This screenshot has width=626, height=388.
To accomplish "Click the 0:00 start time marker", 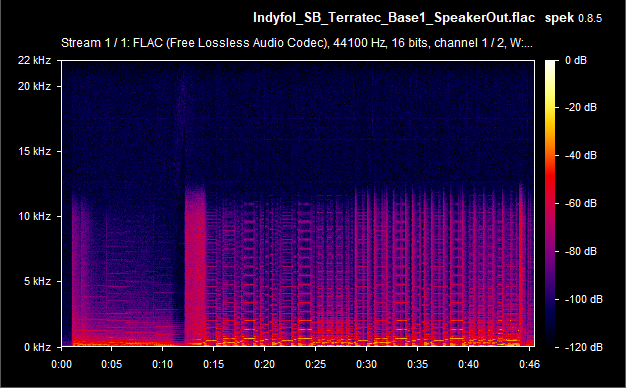I will [x=61, y=364].
